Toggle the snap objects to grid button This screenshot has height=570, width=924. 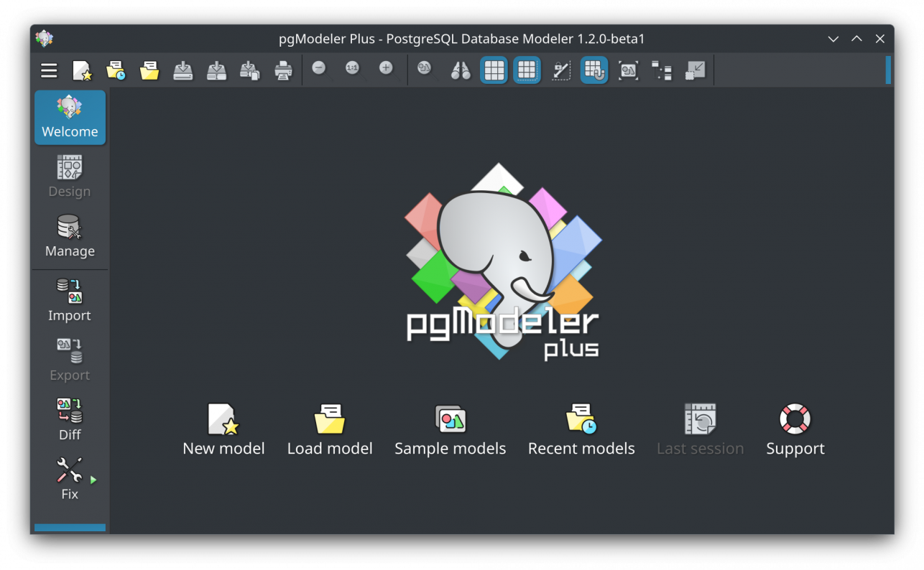(594, 70)
